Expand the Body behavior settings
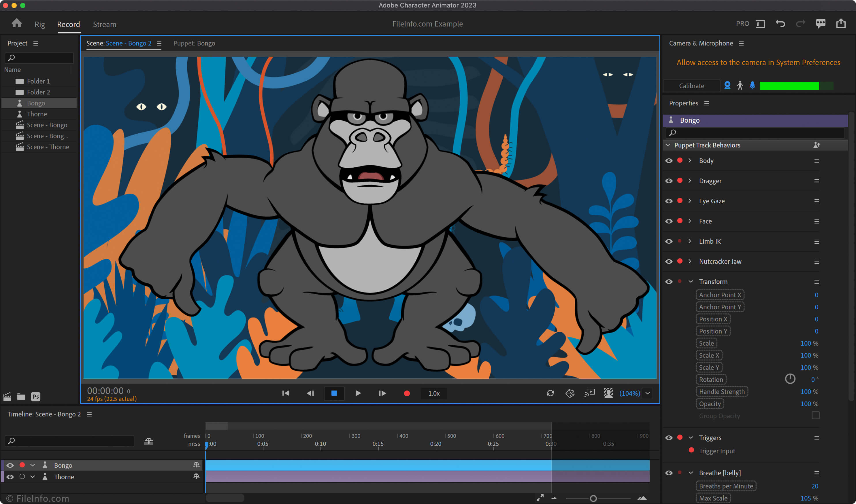856x504 pixels. (x=690, y=160)
